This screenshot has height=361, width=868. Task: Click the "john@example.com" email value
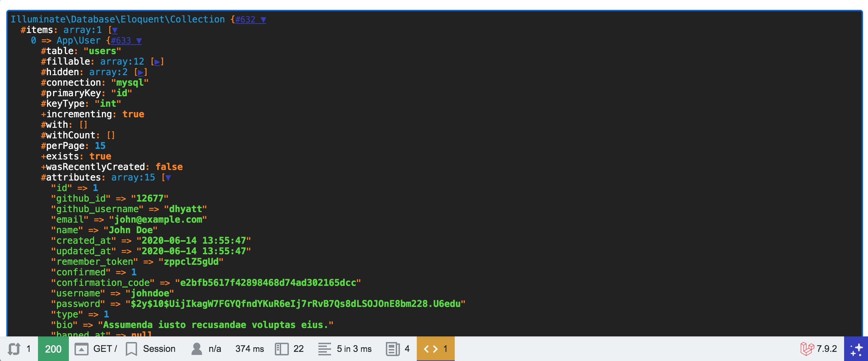coord(158,220)
